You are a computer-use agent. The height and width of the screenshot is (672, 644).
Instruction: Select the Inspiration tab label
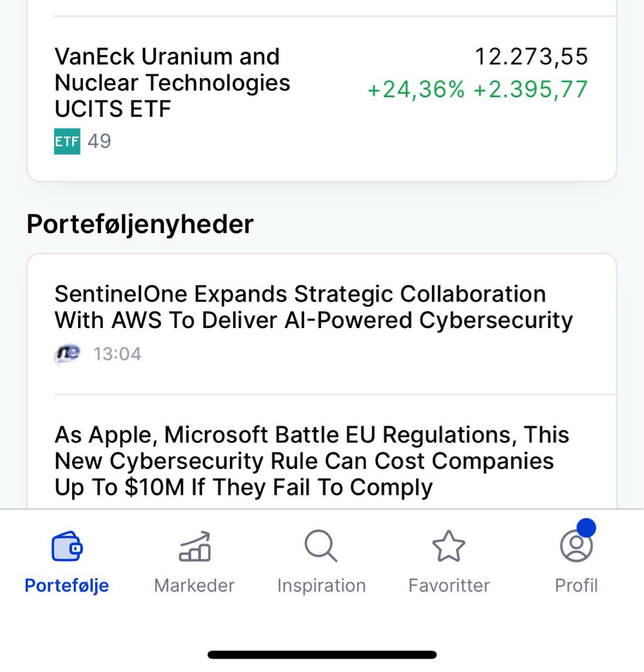click(x=322, y=586)
